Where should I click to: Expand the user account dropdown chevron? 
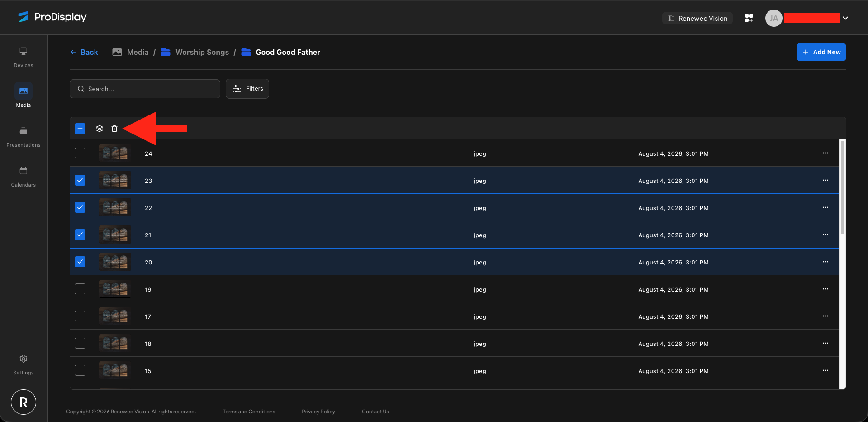pos(845,18)
